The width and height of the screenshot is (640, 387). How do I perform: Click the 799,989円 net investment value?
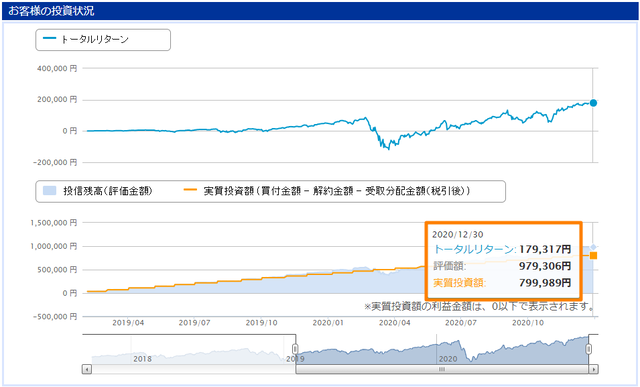coord(545,283)
